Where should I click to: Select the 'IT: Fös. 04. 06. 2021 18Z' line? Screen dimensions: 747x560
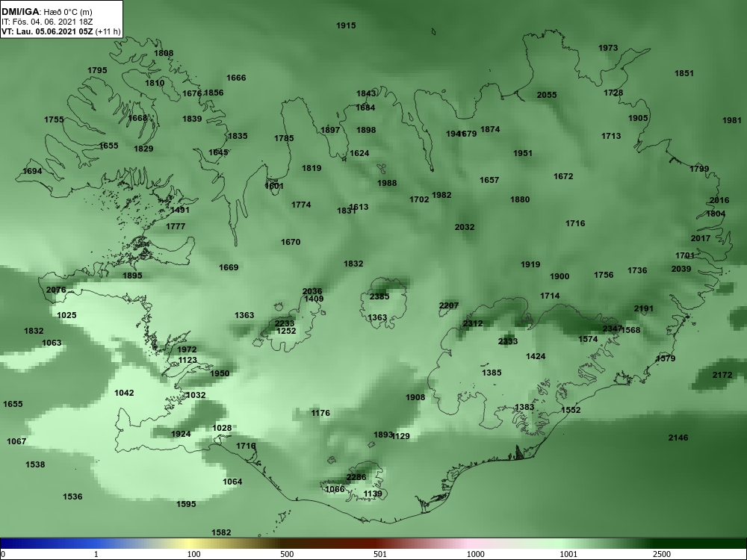(x=46, y=22)
